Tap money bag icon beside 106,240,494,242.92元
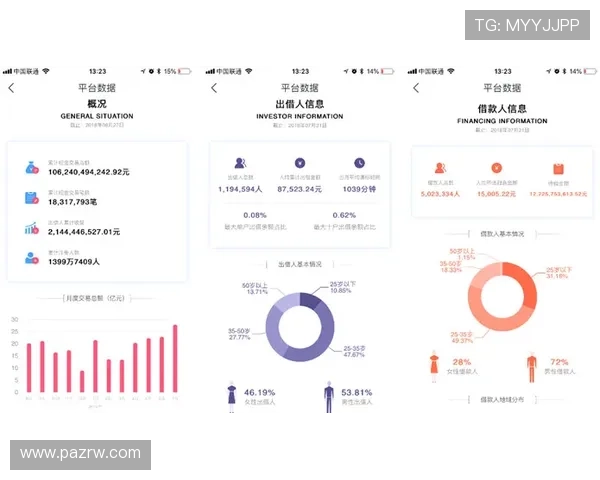The image size is (600, 480). [x=32, y=168]
